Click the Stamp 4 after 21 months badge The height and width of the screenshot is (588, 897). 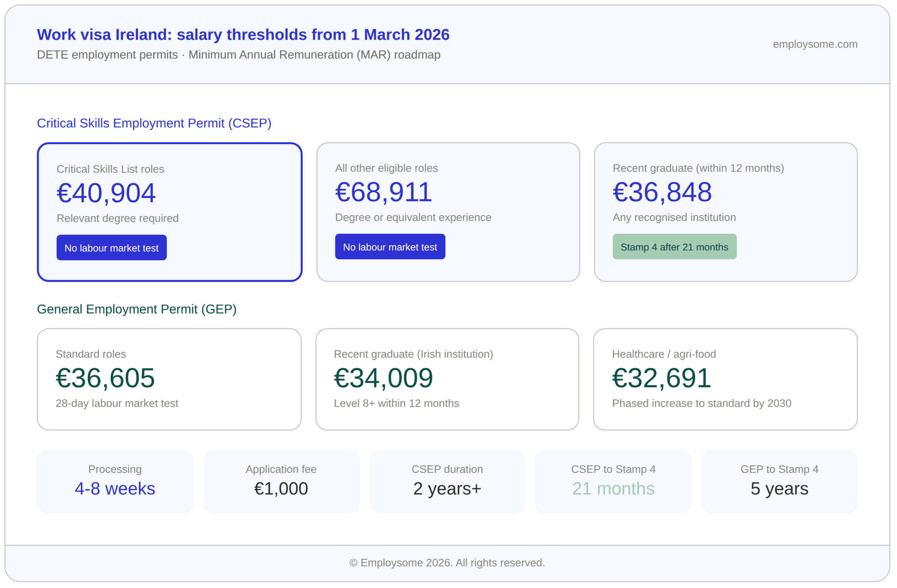(674, 247)
